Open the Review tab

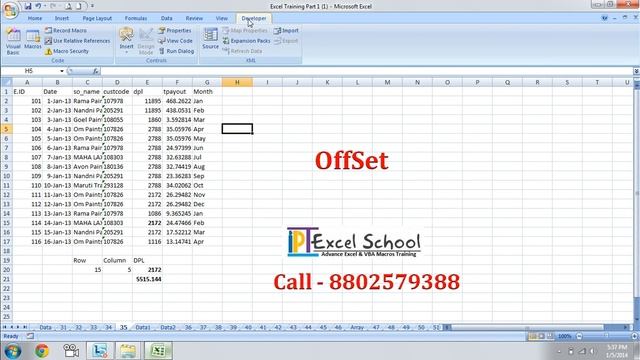pyautogui.click(x=194, y=18)
